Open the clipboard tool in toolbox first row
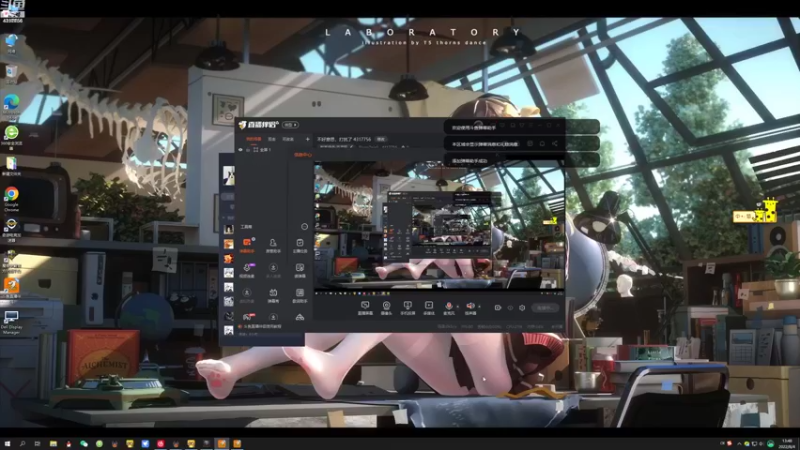The width and height of the screenshot is (800, 450). click(x=299, y=245)
